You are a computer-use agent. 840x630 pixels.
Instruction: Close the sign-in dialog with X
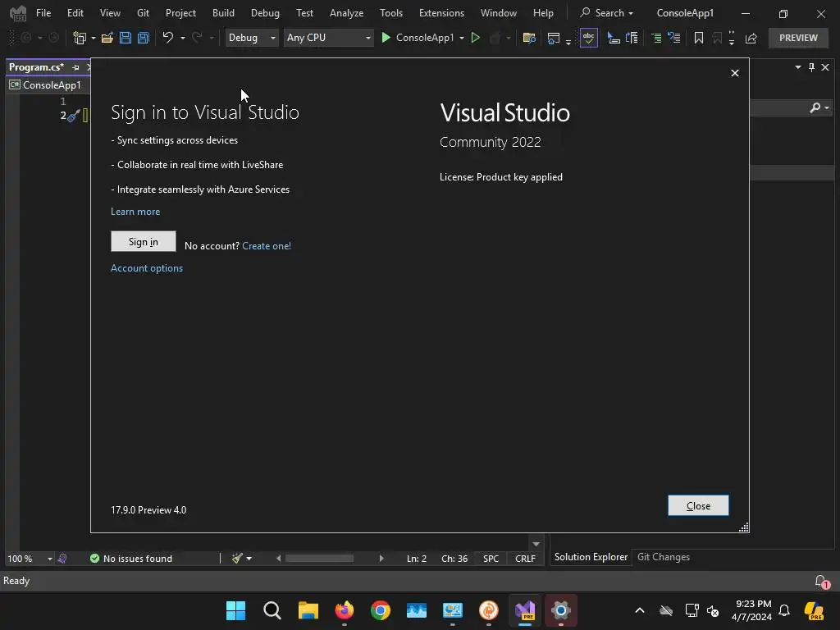(x=735, y=73)
